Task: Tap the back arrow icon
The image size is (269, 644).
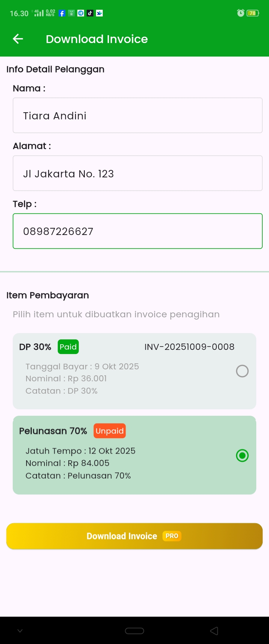Action: [x=18, y=39]
